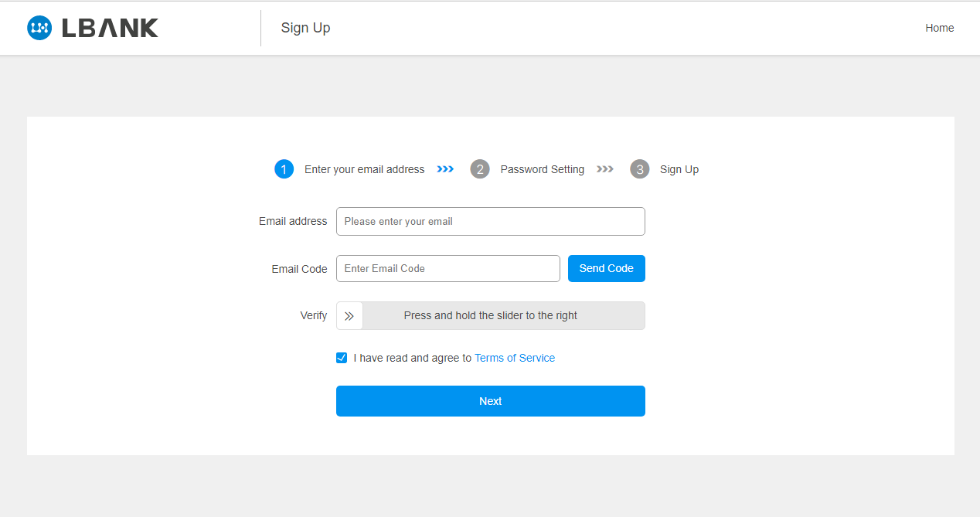Click the Send Code button
Viewport: 980px width, 517px height.
pyautogui.click(x=606, y=268)
